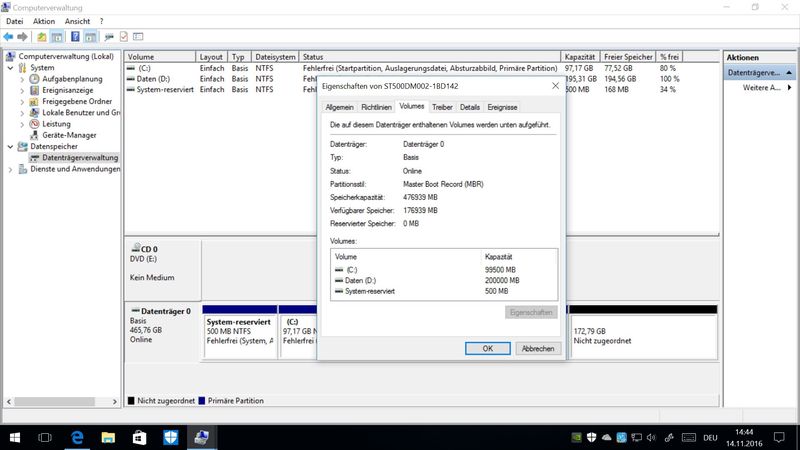Open the Aktion menu
The height and width of the screenshot is (450, 800).
[x=44, y=21]
